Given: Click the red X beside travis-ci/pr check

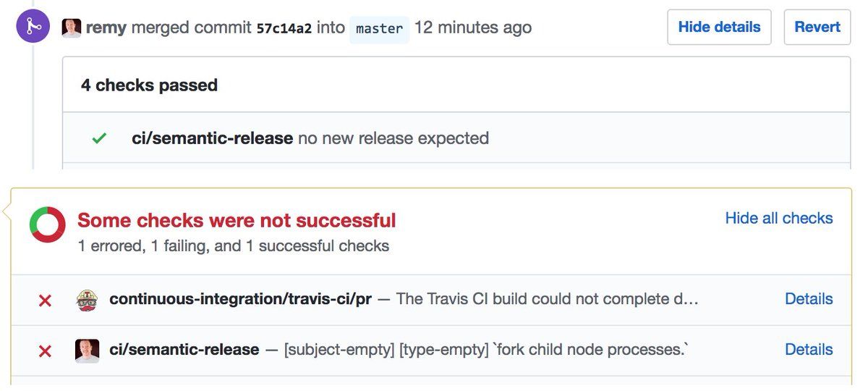Looking at the screenshot, I should (45, 300).
